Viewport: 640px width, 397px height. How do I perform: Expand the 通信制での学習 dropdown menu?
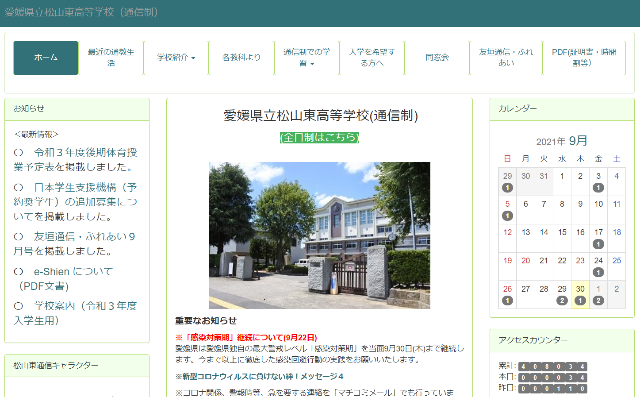pos(307,58)
